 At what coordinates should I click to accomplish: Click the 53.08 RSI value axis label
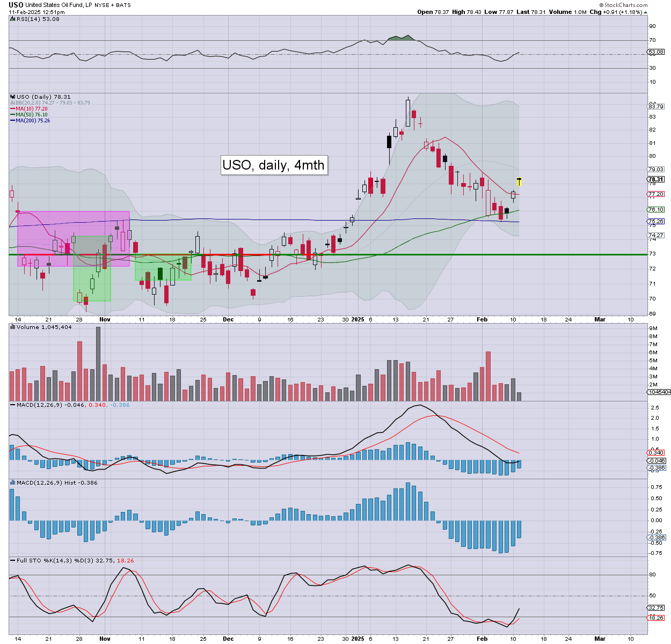click(x=656, y=52)
